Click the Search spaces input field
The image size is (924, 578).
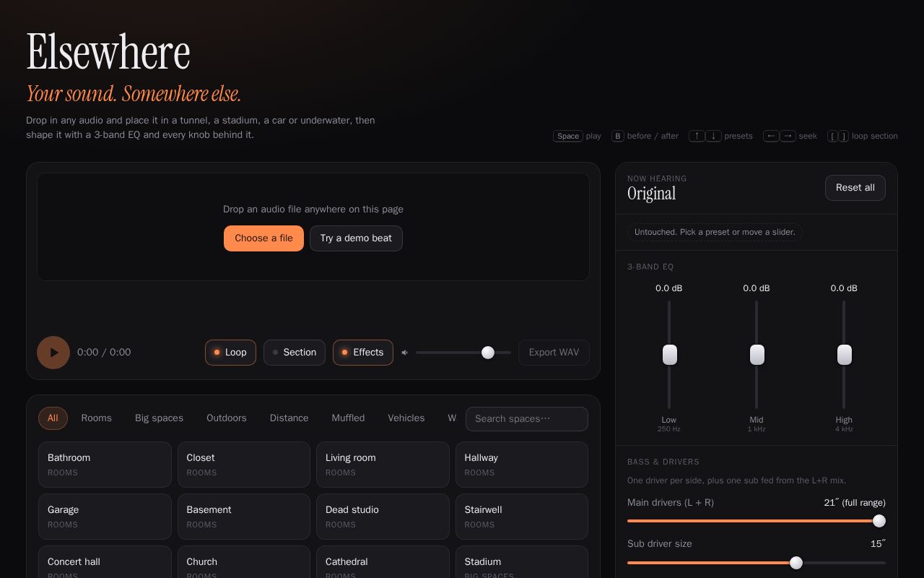tap(527, 419)
